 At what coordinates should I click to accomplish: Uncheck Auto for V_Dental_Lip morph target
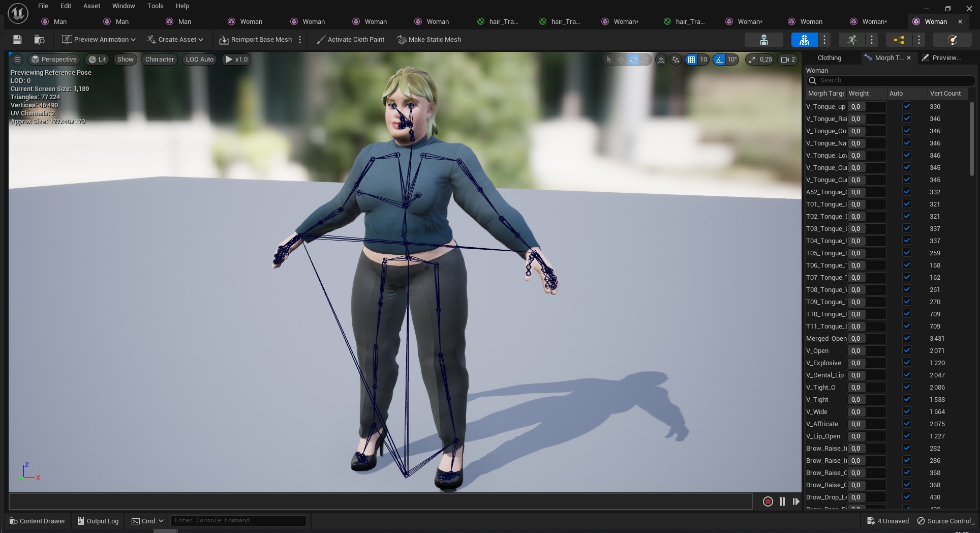coord(907,375)
